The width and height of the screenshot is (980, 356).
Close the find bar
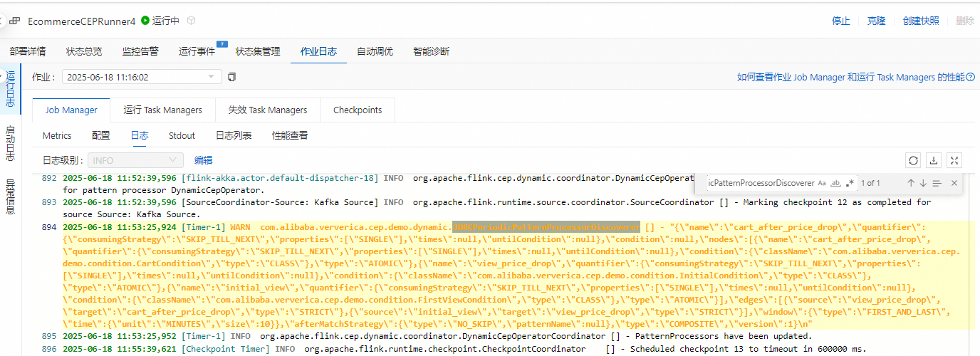pyautogui.click(x=954, y=183)
